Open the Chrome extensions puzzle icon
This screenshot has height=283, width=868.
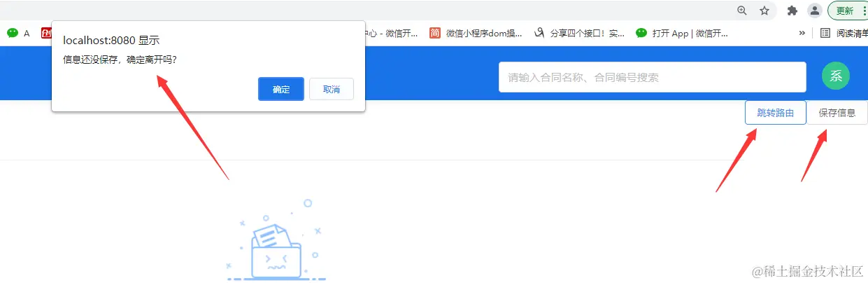(x=792, y=11)
